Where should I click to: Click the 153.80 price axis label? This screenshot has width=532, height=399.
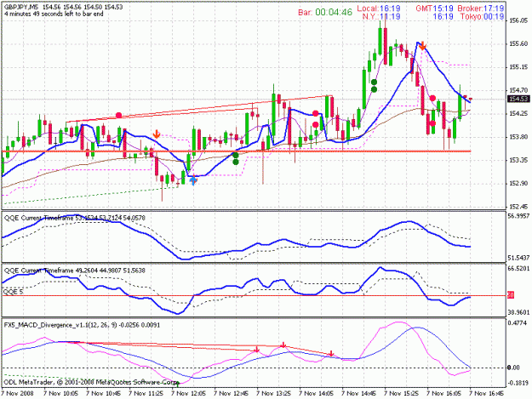point(518,137)
